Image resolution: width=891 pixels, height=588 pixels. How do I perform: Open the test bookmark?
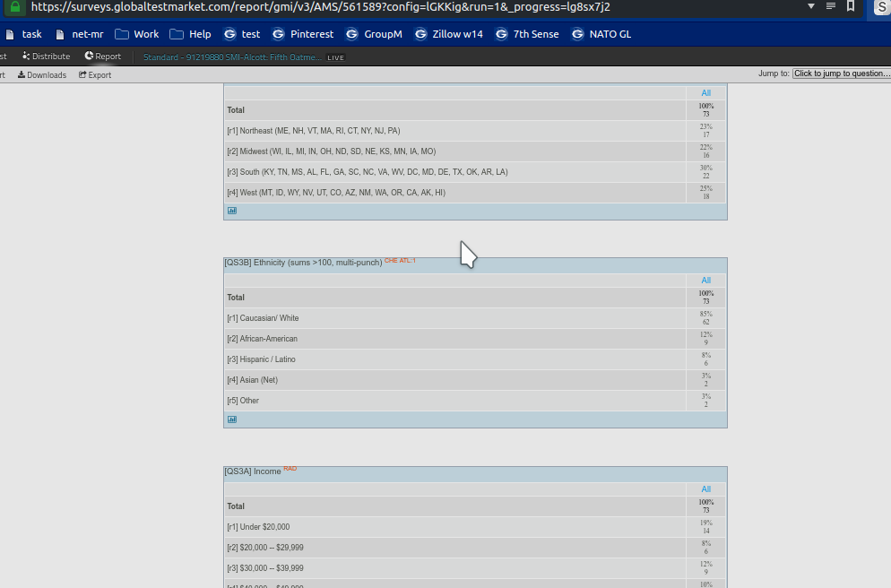point(242,34)
